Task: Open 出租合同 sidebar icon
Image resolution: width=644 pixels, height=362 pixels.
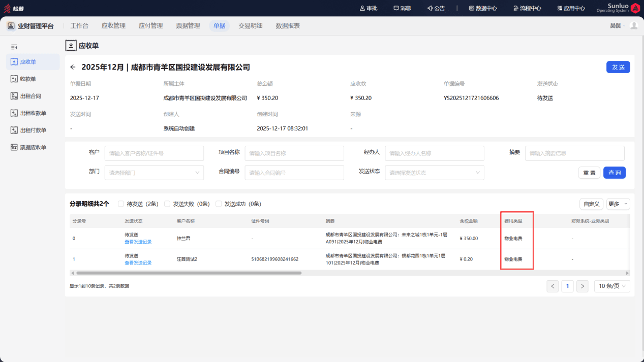Action: pos(14,96)
